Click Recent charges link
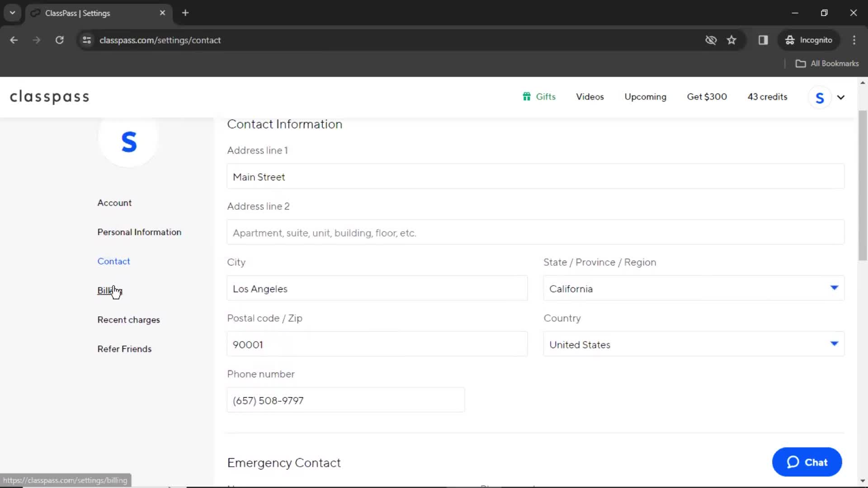The width and height of the screenshot is (868, 488). coord(128,319)
